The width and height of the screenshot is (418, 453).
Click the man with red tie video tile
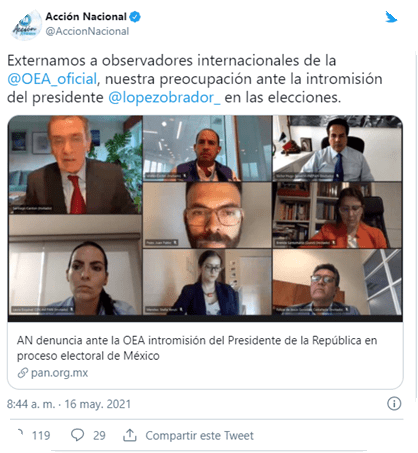(x=75, y=165)
